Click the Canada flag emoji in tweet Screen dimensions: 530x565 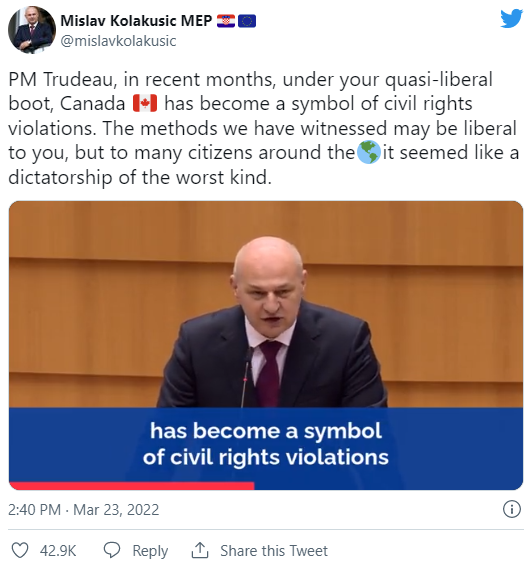click(x=145, y=103)
